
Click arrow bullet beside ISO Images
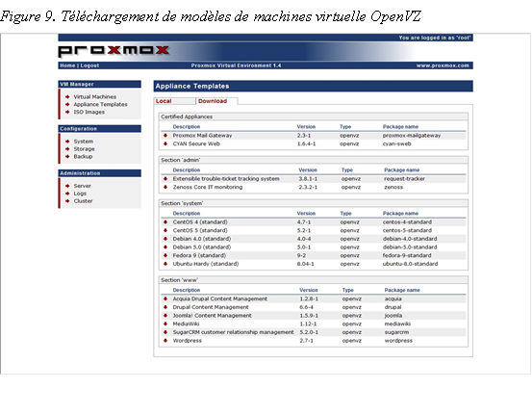pyautogui.click(x=67, y=112)
